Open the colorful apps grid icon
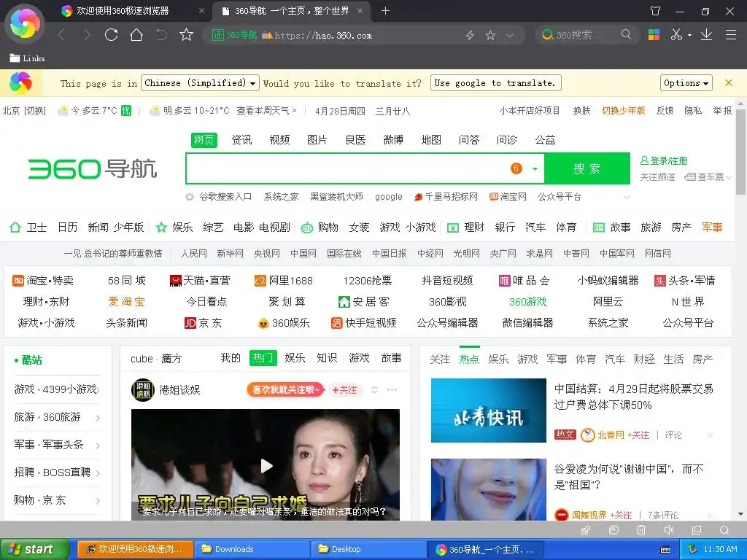 pyautogui.click(x=654, y=35)
